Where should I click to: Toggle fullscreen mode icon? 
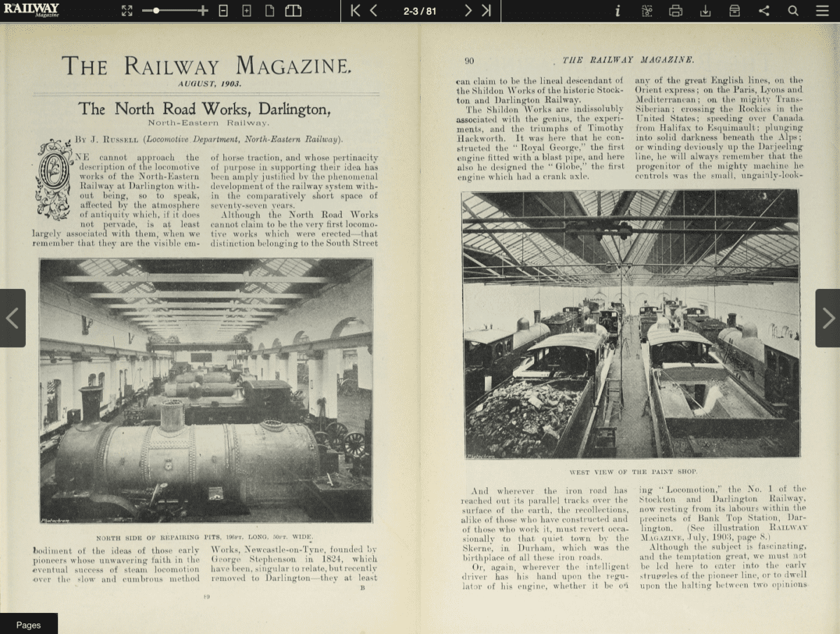point(127,10)
